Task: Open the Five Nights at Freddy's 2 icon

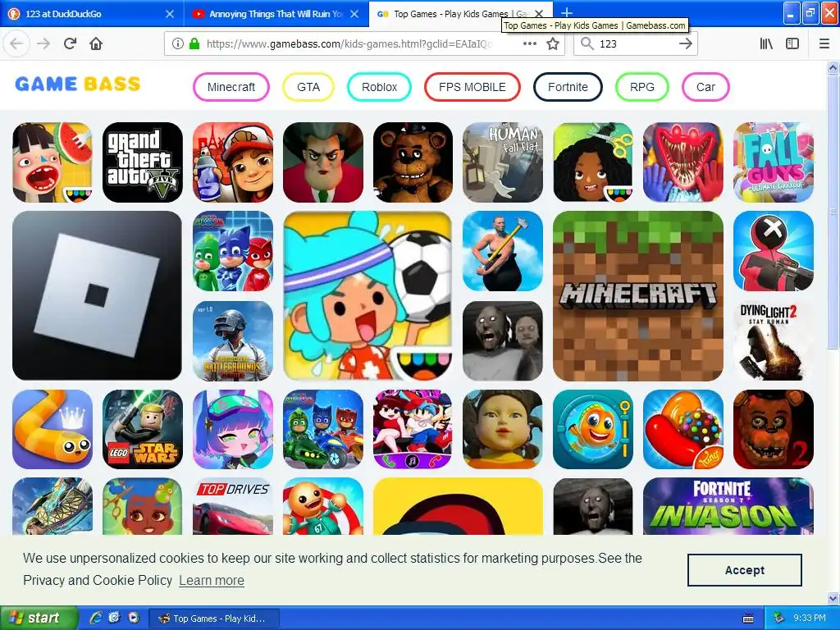Action: 774,429
